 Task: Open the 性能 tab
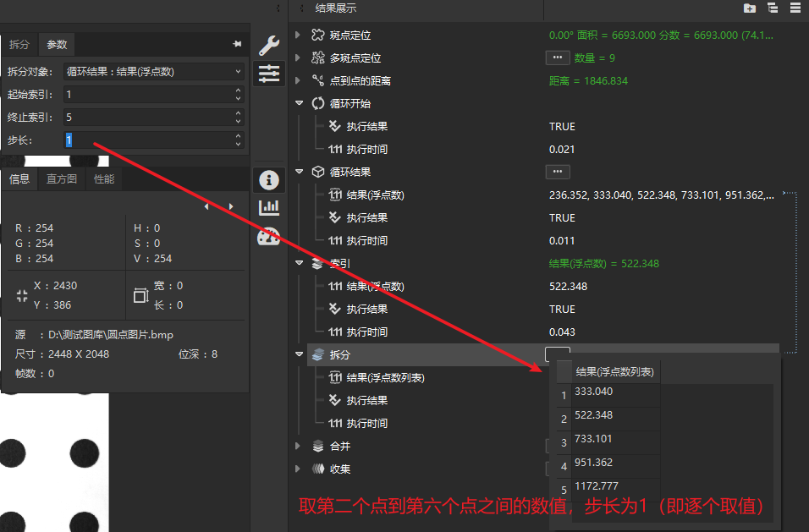click(x=104, y=178)
